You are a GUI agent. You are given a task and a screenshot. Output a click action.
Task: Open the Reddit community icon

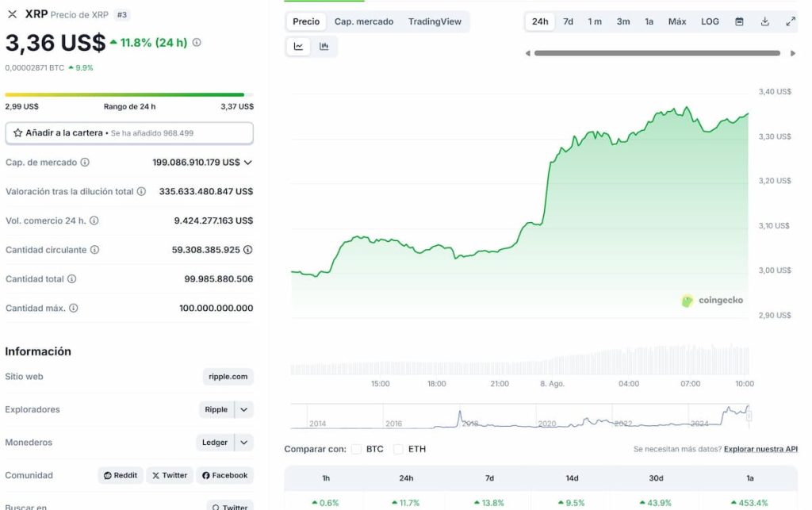[120, 475]
